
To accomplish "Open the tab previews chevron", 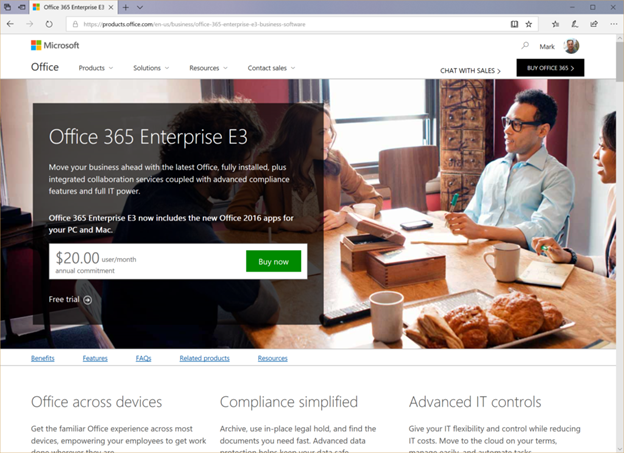I will pos(140,7).
